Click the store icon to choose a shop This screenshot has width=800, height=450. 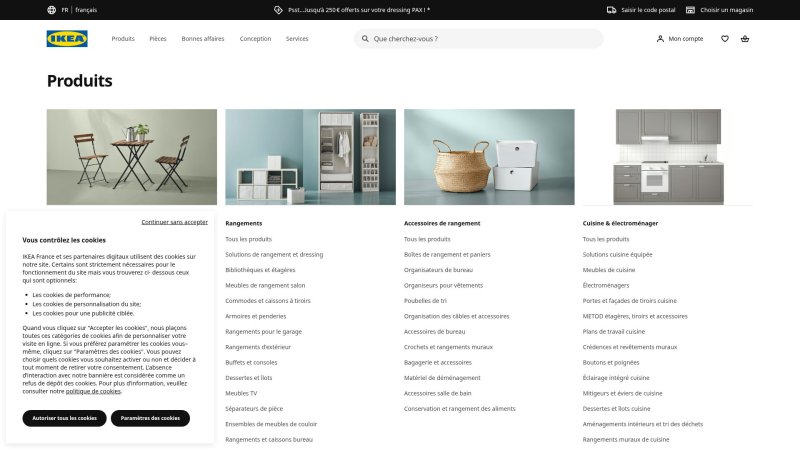(691, 10)
